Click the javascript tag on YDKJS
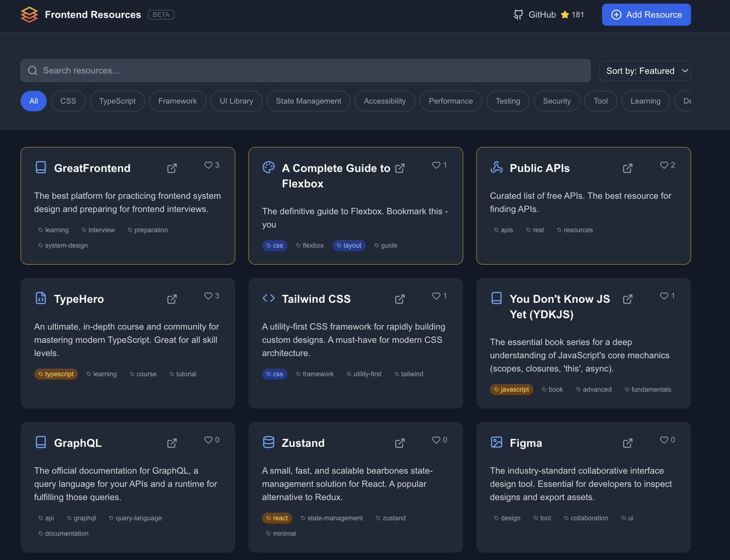 512,389
